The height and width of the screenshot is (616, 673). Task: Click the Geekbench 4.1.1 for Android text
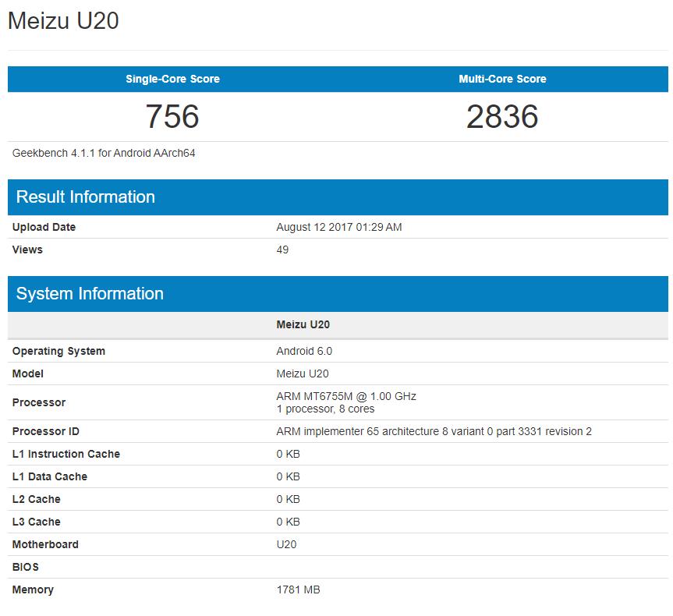pyautogui.click(x=104, y=153)
